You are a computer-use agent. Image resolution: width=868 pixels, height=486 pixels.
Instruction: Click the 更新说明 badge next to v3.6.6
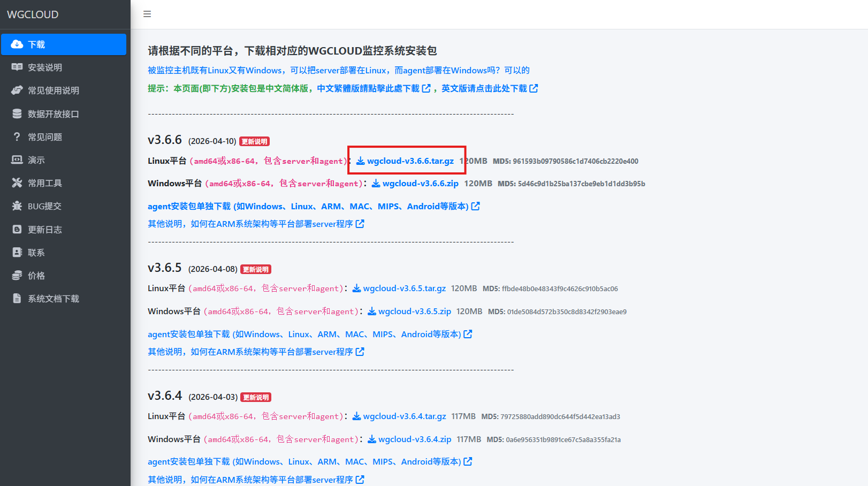click(x=255, y=141)
